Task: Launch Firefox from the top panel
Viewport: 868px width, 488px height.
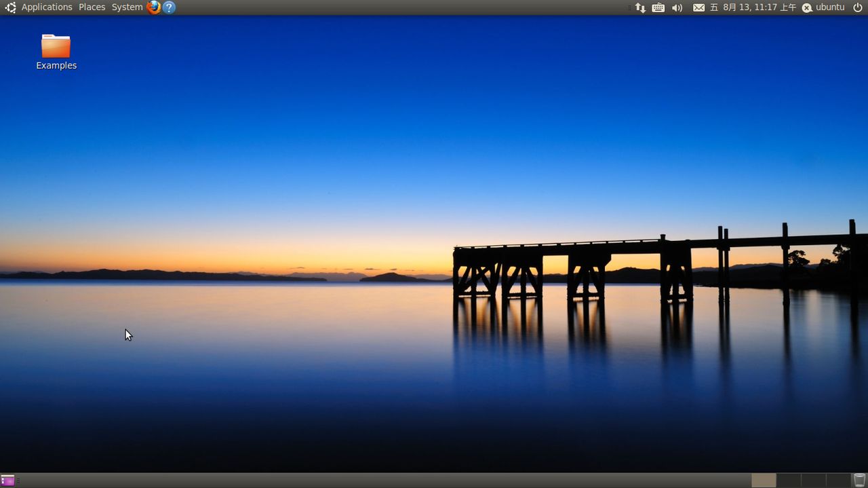Action: coord(153,7)
